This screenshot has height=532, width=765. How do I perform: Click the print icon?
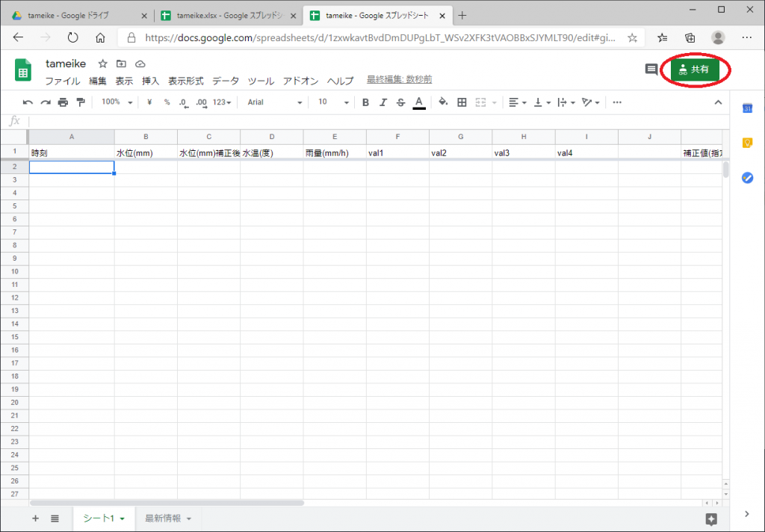pyautogui.click(x=63, y=102)
